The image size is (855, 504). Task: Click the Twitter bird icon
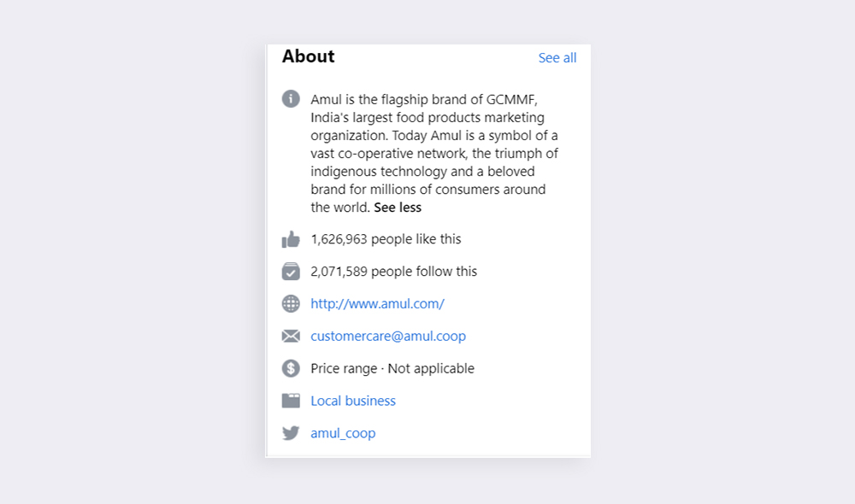tap(291, 433)
